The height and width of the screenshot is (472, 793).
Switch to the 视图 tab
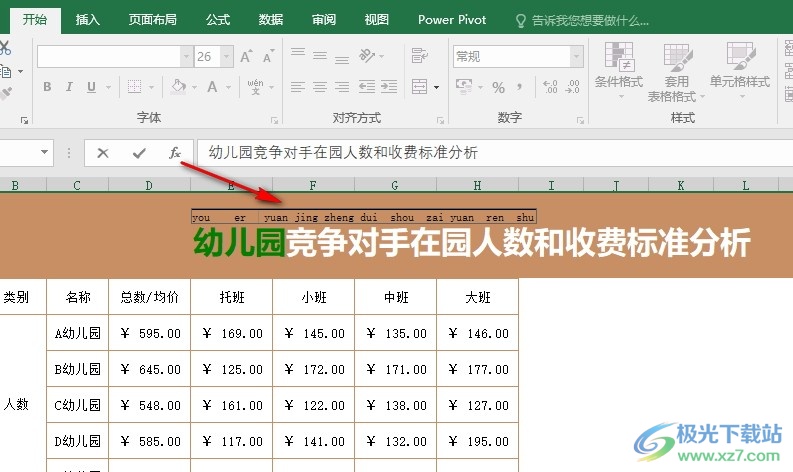[376, 20]
